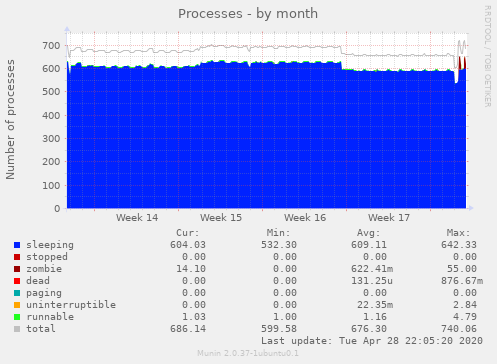Click the 'sleeping' legend label
Image resolution: width=497 pixels, height=364 pixels.
point(50,245)
